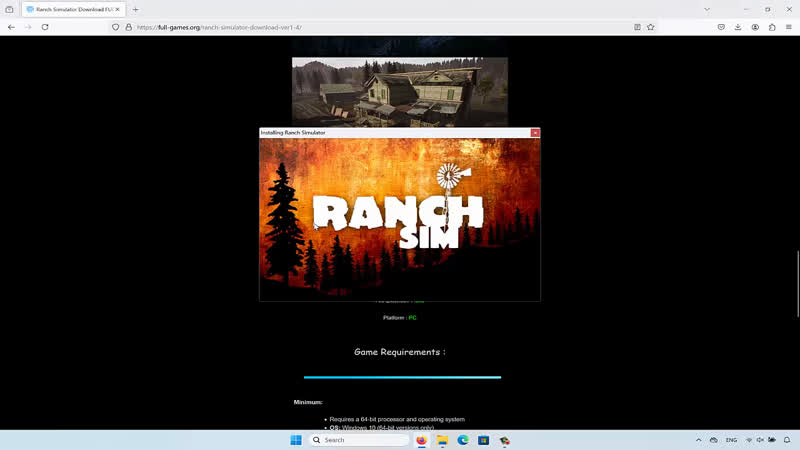Viewport: 800px width, 450px height.
Task: Open Firefox from the taskbar
Action: [421, 440]
